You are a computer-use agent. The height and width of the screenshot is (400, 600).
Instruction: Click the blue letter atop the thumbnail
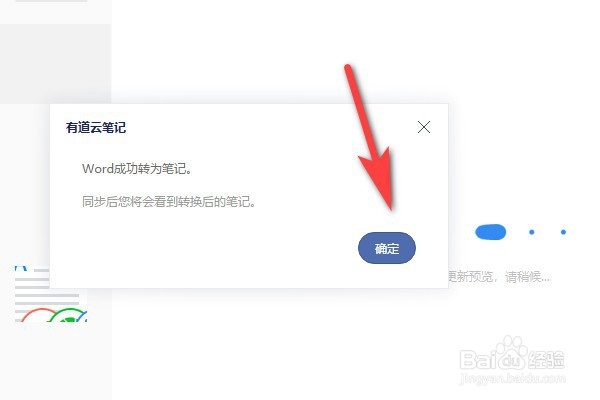[x=21, y=268]
